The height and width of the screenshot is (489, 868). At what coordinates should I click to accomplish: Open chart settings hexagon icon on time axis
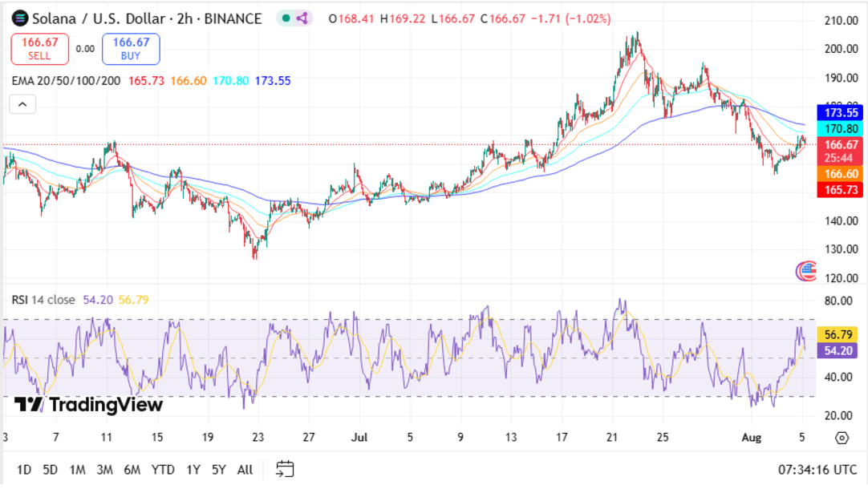pos(842,438)
